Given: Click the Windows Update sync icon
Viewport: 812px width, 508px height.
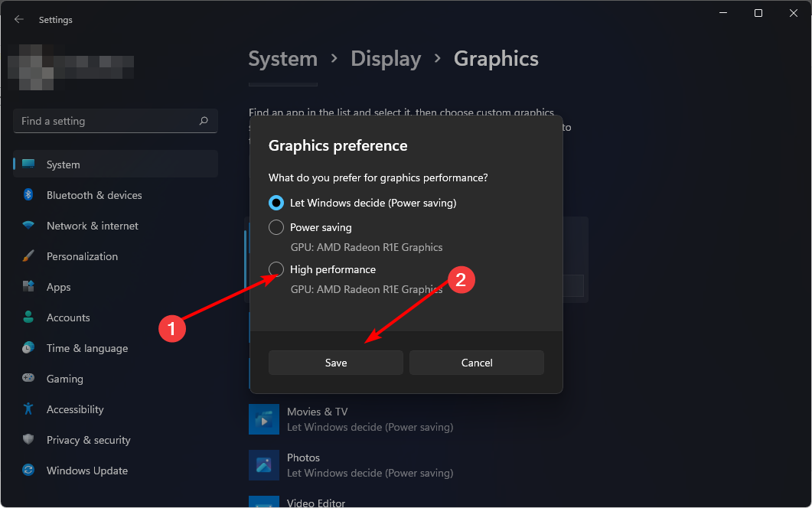Looking at the screenshot, I should click(28, 471).
